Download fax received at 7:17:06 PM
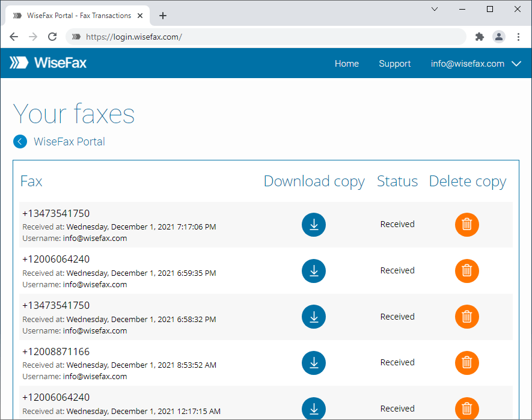Screen dimensions: 532x420 314,225
